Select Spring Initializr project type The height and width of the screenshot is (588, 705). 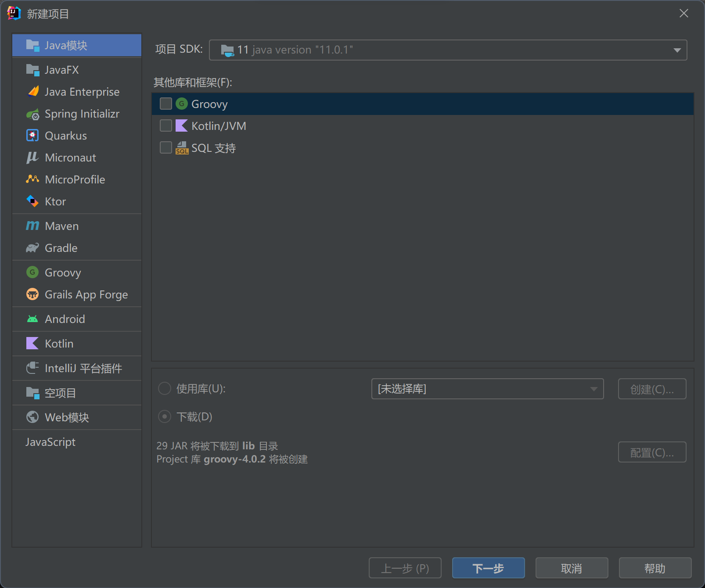77,114
